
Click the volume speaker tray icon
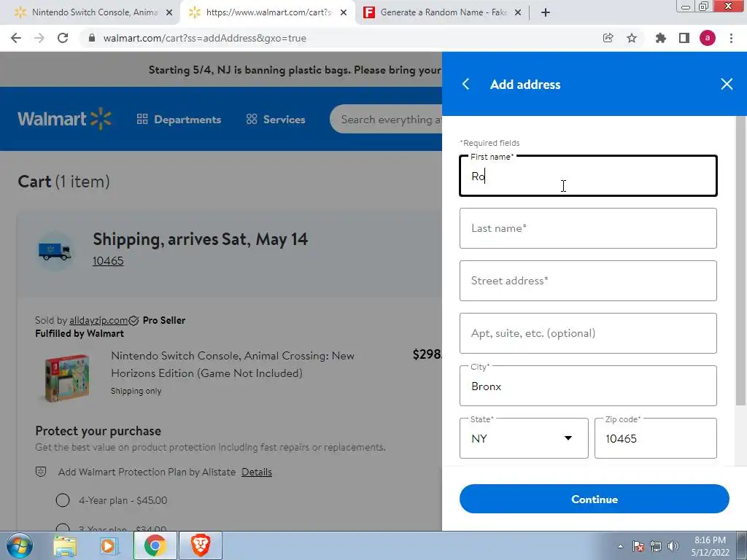click(x=673, y=546)
